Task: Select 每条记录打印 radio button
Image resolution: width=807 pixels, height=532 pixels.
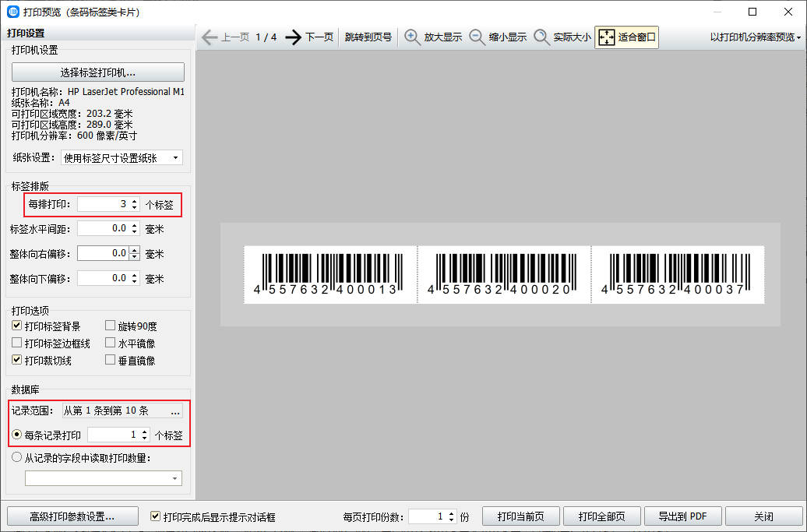Action: pyautogui.click(x=17, y=435)
